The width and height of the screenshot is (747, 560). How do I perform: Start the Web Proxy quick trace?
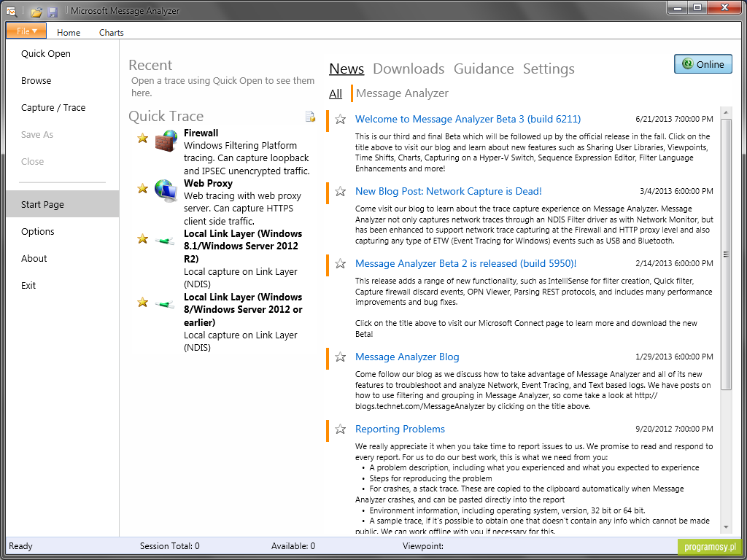pos(208,183)
